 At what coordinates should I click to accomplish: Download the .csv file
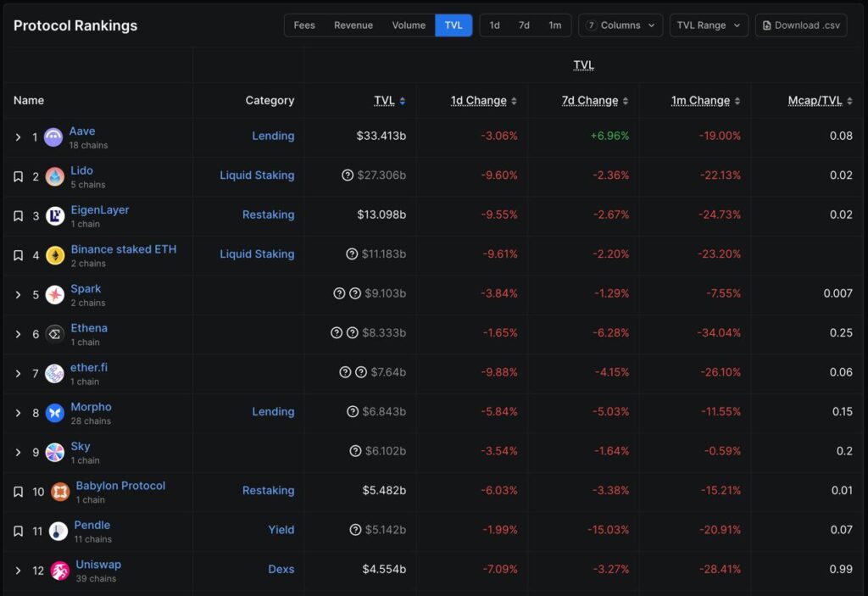coord(800,25)
